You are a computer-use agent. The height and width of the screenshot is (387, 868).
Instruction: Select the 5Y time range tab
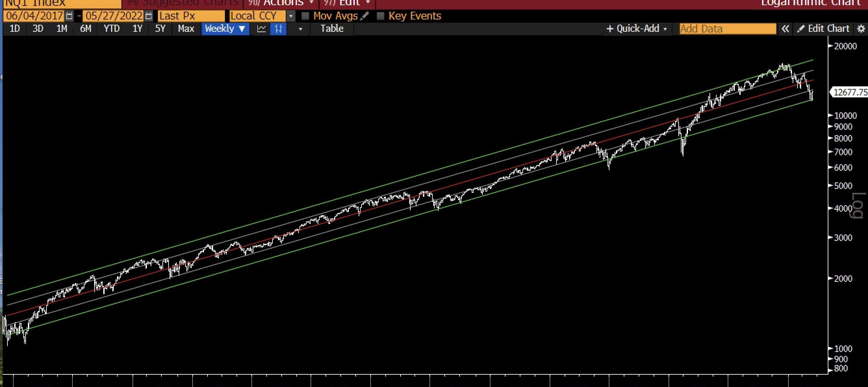click(160, 29)
